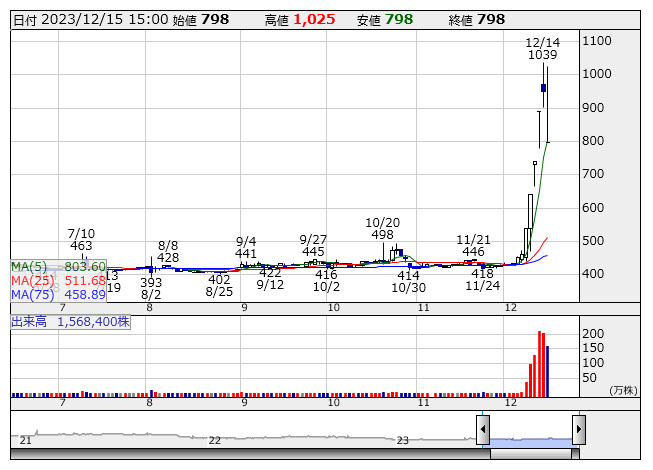Select the MA(5) legend entry
The width and height of the screenshot is (653, 470).
coord(58,266)
